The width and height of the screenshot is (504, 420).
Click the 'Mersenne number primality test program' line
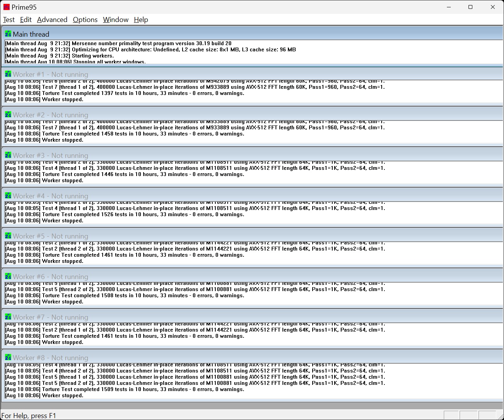118,43
